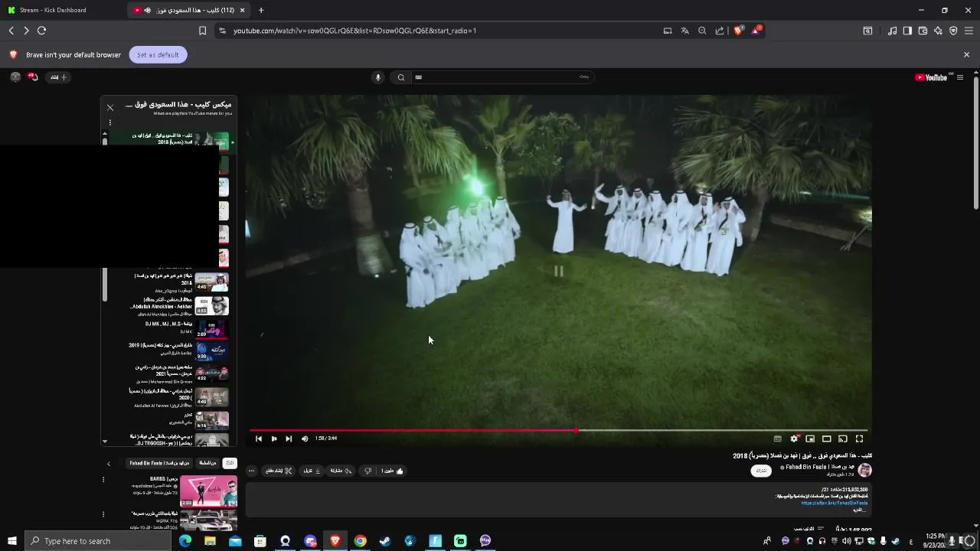This screenshot has height=551, width=980.
Task: Toggle subtitles button in player controls
Action: pyautogui.click(x=778, y=439)
